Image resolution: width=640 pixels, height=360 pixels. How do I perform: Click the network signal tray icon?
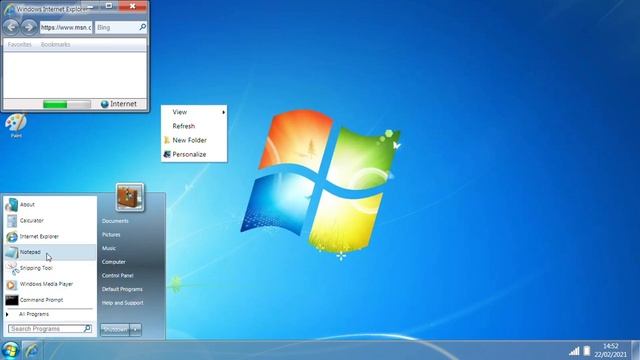[x=574, y=351]
